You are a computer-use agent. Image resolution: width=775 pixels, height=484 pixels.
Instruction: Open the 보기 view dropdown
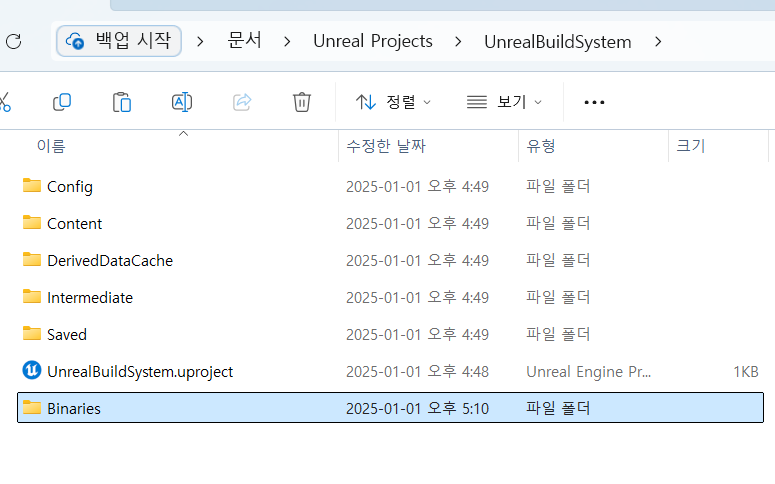click(x=504, y=102)
